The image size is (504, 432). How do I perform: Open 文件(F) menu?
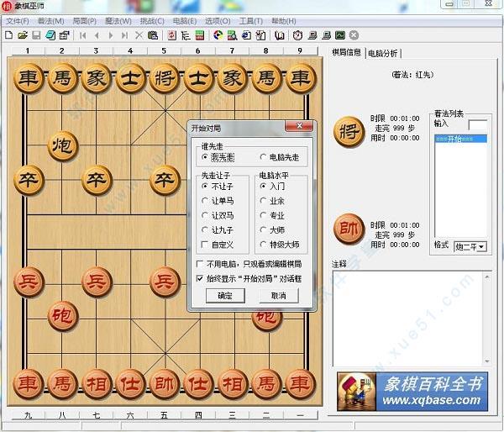[18, 21]
